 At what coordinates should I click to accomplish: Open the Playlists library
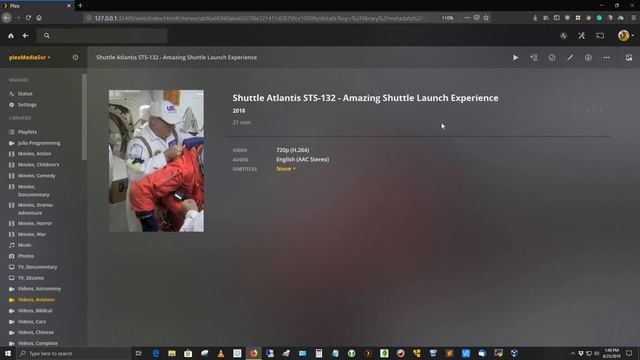(x=27, y=132)
